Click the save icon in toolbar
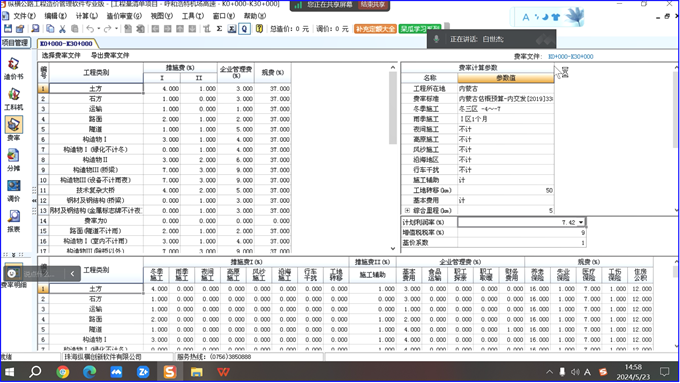Screen dimensions: 680x383 [8, 29]
